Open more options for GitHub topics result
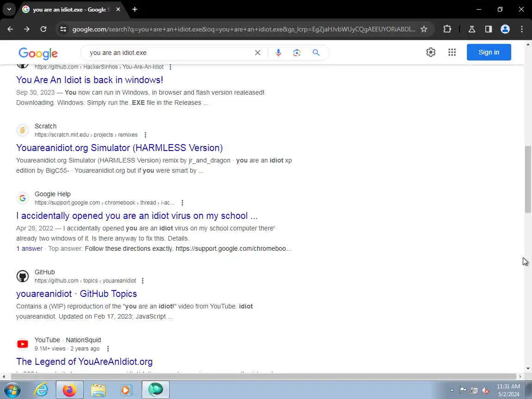This screenshot has height=399, width=532. [143, 281]
